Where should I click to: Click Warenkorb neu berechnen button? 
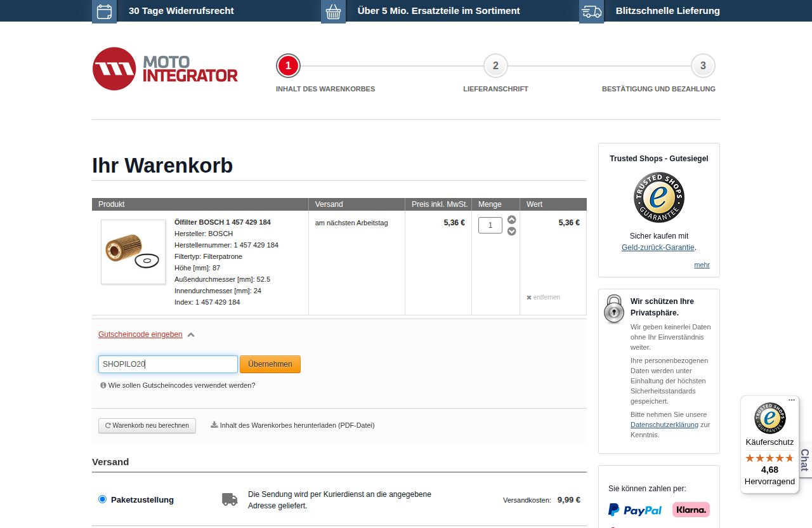tap(147, 425)
